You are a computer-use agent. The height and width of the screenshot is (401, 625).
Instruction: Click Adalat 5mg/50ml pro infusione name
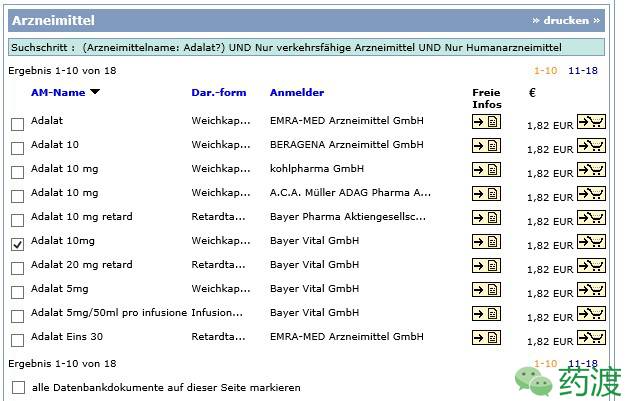coord(109,313)
